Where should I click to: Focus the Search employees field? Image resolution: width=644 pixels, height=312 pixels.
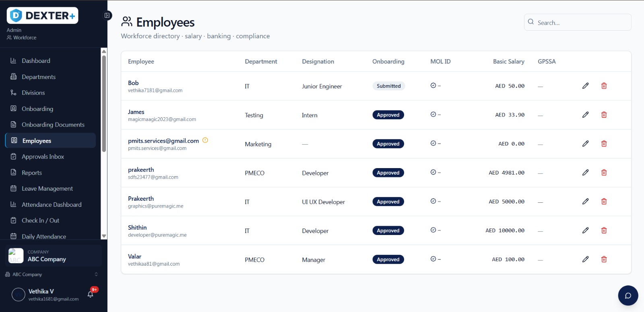[x=578, y=22]
